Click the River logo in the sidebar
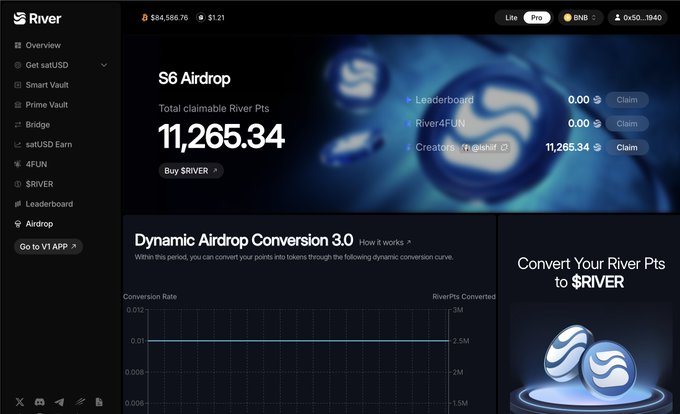 pyautogui.click(x=37, y=18)
